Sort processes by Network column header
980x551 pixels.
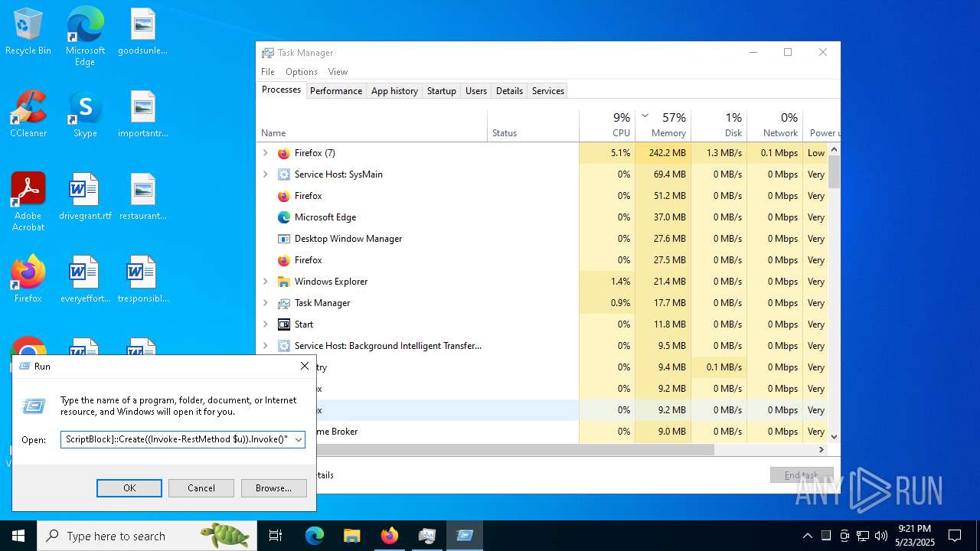point(775,126)
